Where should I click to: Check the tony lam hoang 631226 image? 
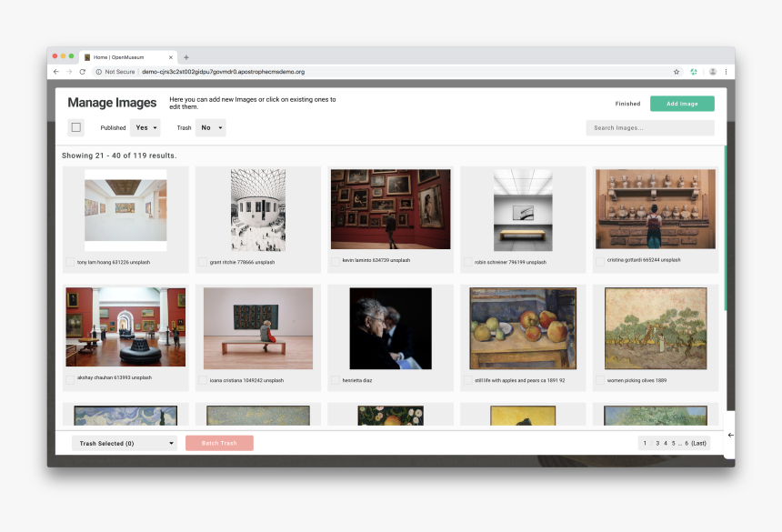[70, 262]
